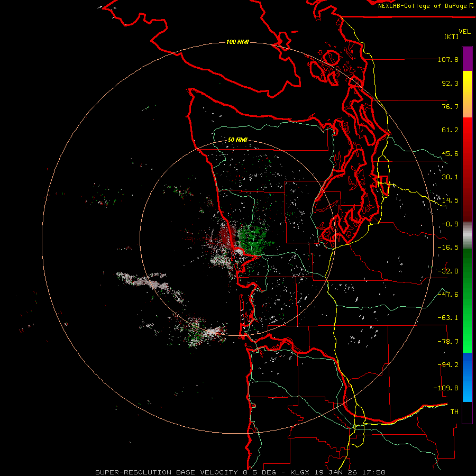Click the 61.2 legend value

(450, 130)
